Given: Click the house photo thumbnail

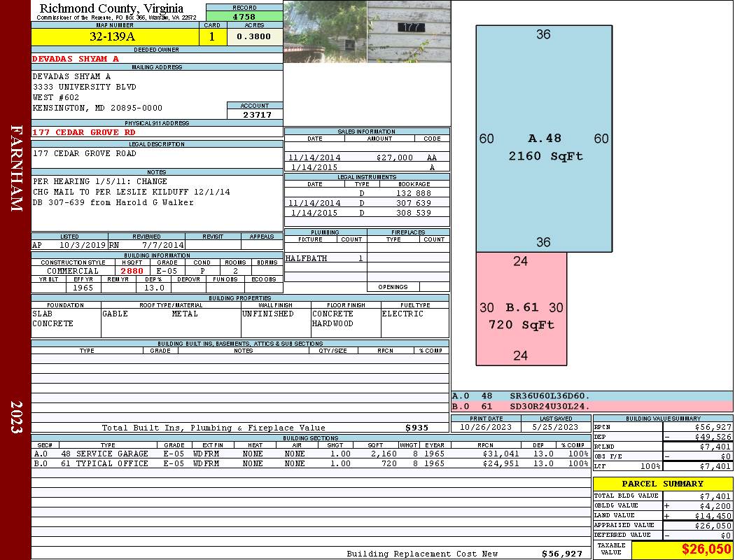Looking at the screenshot, I should tap(325, 31).
